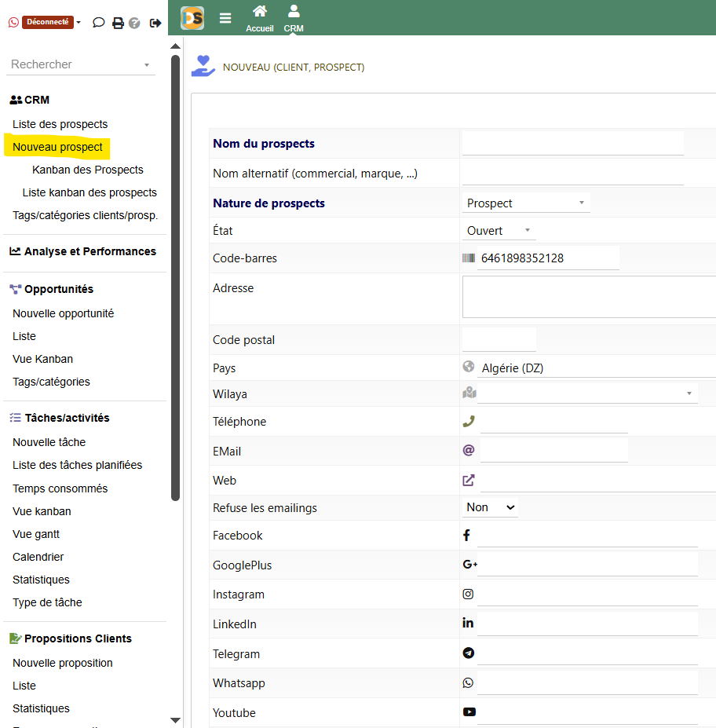The image size is (716, 728).
Task: Open the Nature de prospects dropdown
Action: pyautogui.click(x=526, y=203)
